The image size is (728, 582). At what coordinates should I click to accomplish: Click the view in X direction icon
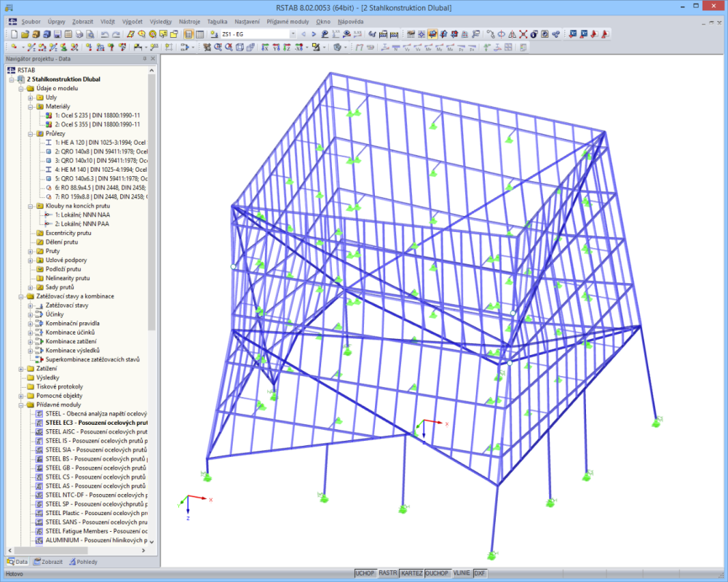click(x=265, y=47)
